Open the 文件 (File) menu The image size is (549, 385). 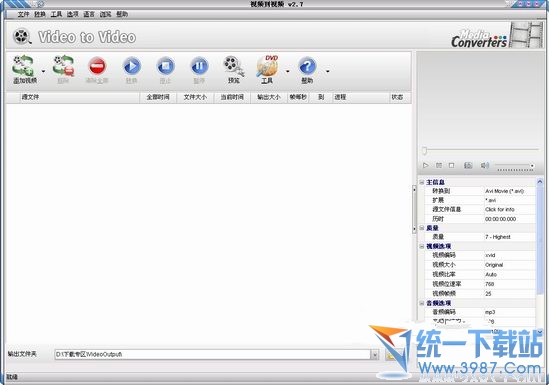[23, 14]
